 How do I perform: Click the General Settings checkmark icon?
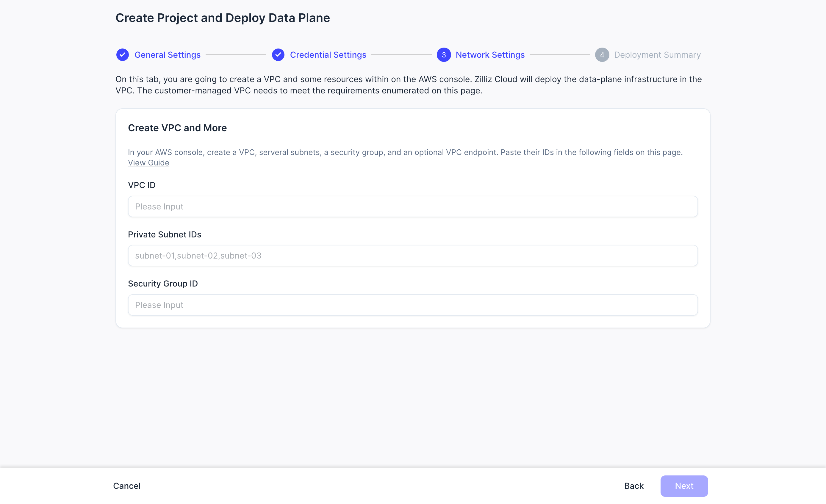[x=122, y=55]
